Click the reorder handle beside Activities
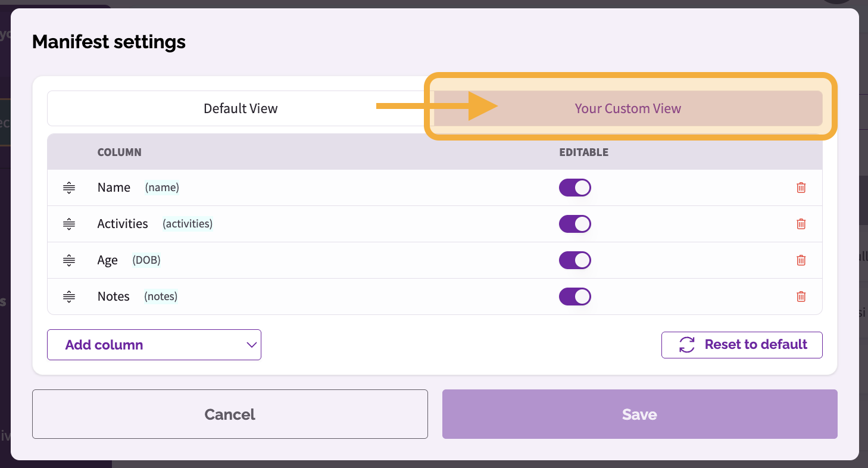Screen dimensions: 868x468 pos(69,224)
